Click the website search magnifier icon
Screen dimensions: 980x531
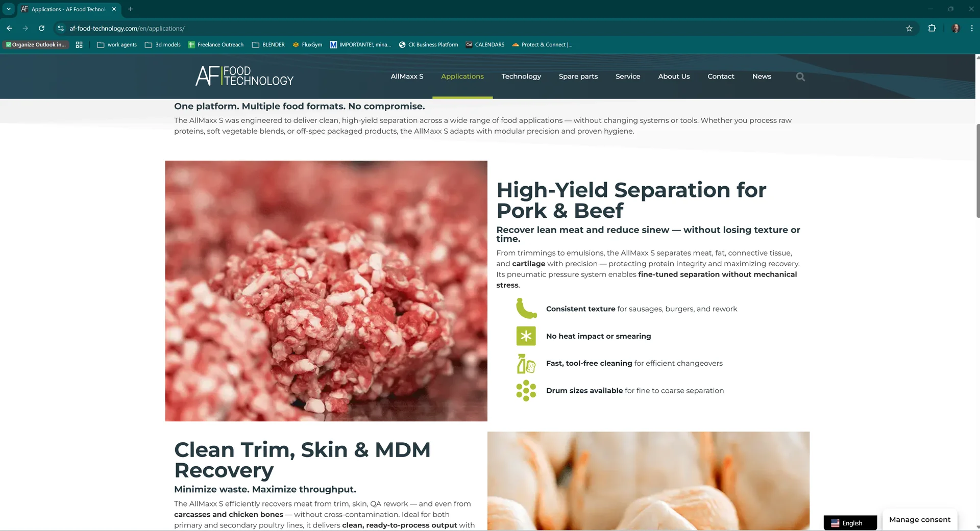[800, 77]
